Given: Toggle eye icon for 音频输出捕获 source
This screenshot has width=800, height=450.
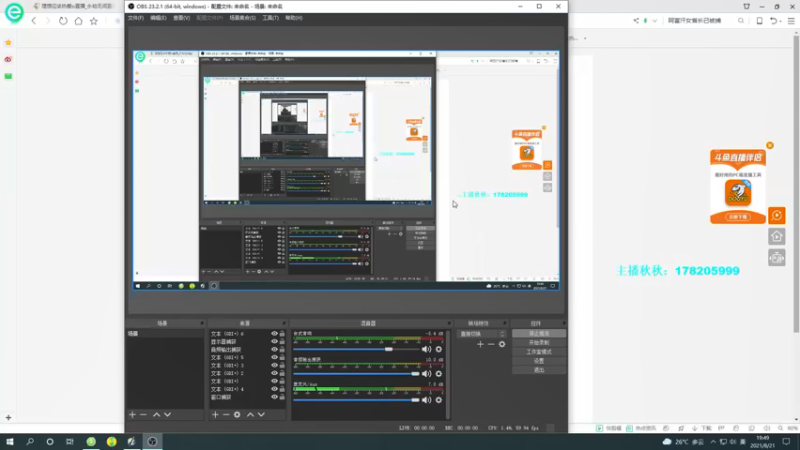Looking at the screenshot, I should point(274,349).
